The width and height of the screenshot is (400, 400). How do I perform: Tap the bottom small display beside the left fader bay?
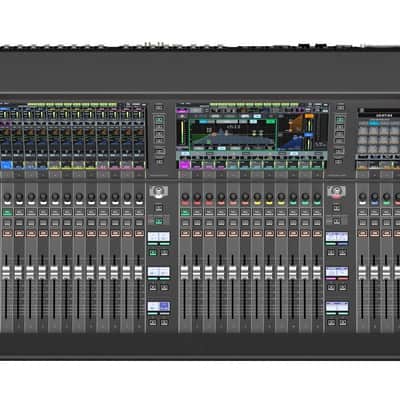pyautogui.click(x=159, y=307)
